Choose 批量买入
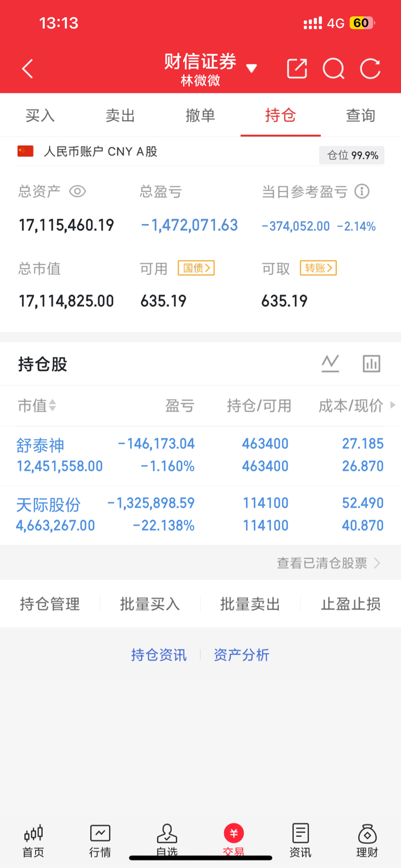This screenshot has width=401, height=868. pos(150,604)
